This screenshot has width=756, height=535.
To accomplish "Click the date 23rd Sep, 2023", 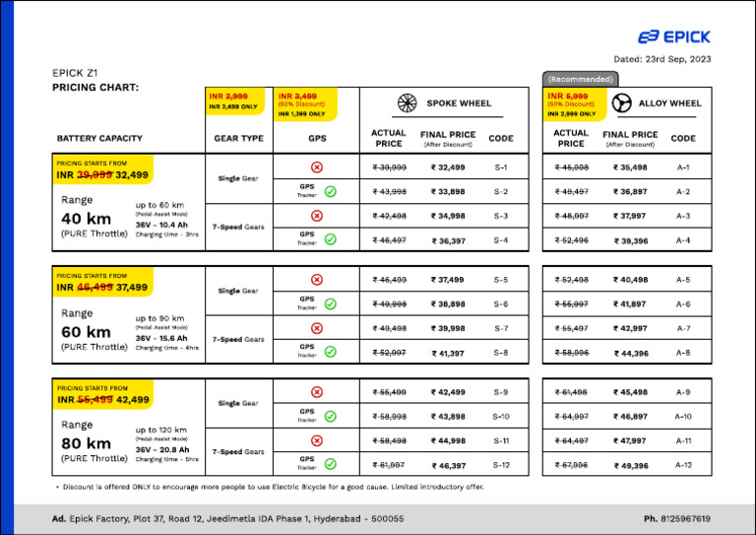I will pyautogui.click(x=678, y=59).
